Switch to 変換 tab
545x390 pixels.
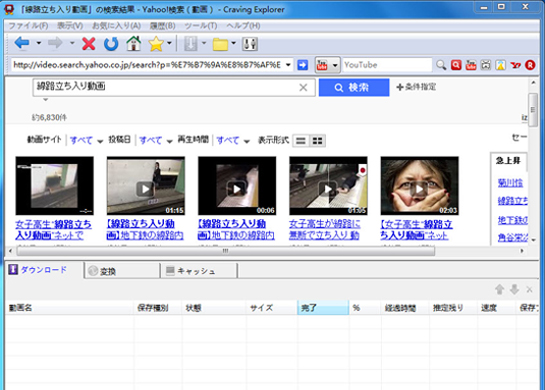click(x=122, y=271)
